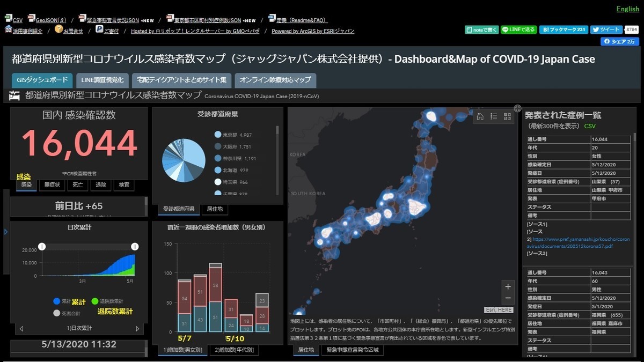Expand the left side panel arrow
Screen dimensions: 644x362
6,232
